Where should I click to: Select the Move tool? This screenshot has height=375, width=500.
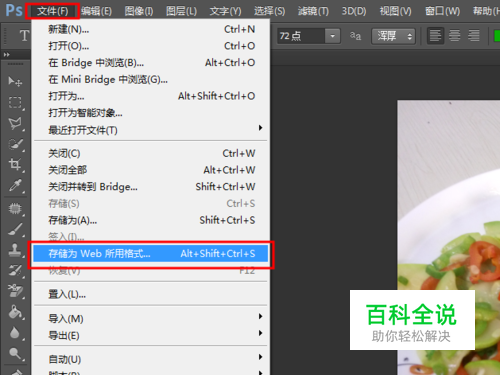(15, 81)
